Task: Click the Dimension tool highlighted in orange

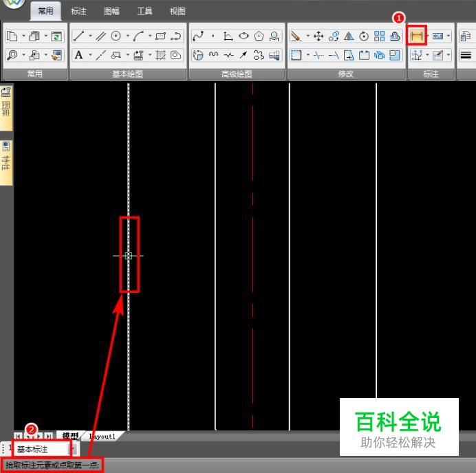Action: [x=417, y=36]
